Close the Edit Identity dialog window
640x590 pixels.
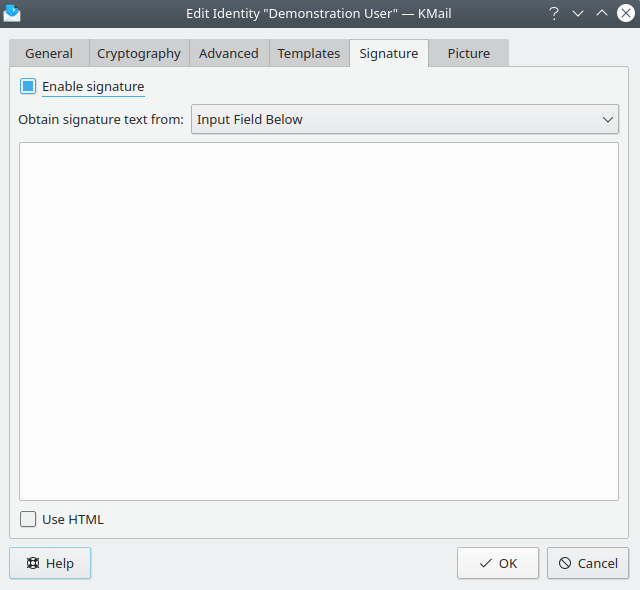(x=626, y=14)
